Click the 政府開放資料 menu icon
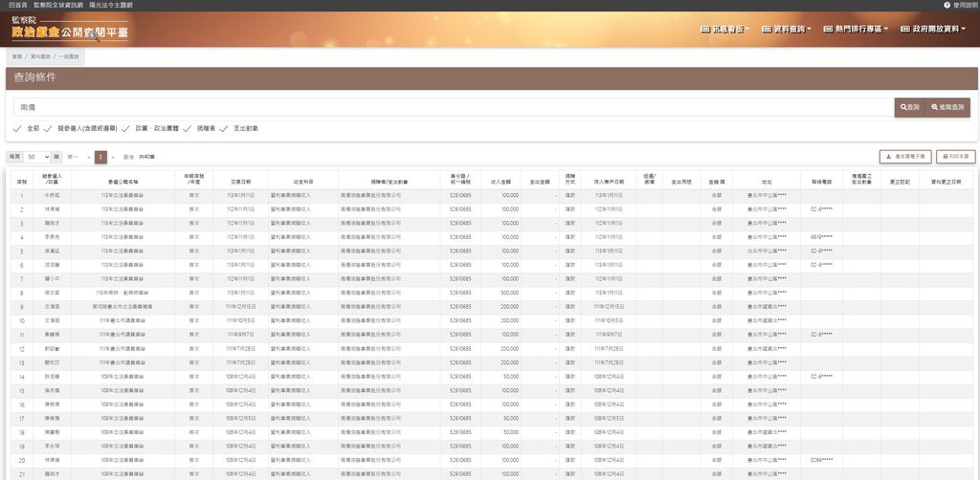Image resolution: width=980 pixels, height=480 pixels. [905, 29]
